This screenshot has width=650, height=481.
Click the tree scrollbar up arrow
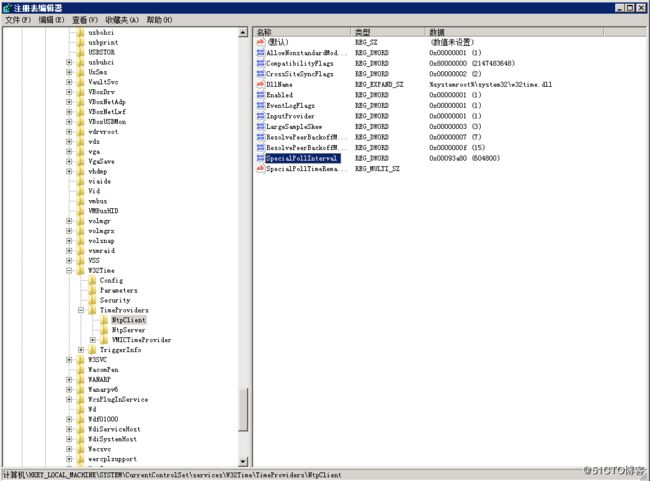243,32
